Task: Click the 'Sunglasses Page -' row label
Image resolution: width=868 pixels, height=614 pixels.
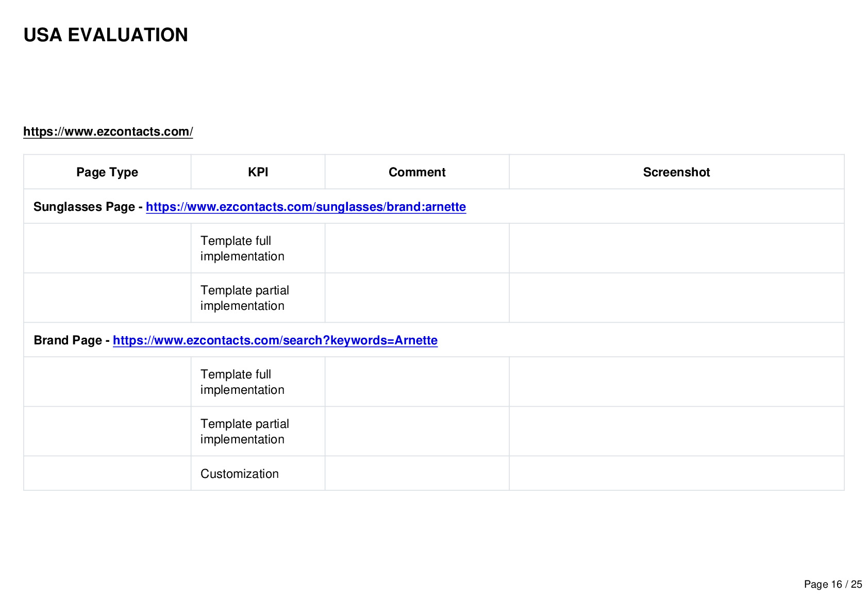Action: [88, 207]
